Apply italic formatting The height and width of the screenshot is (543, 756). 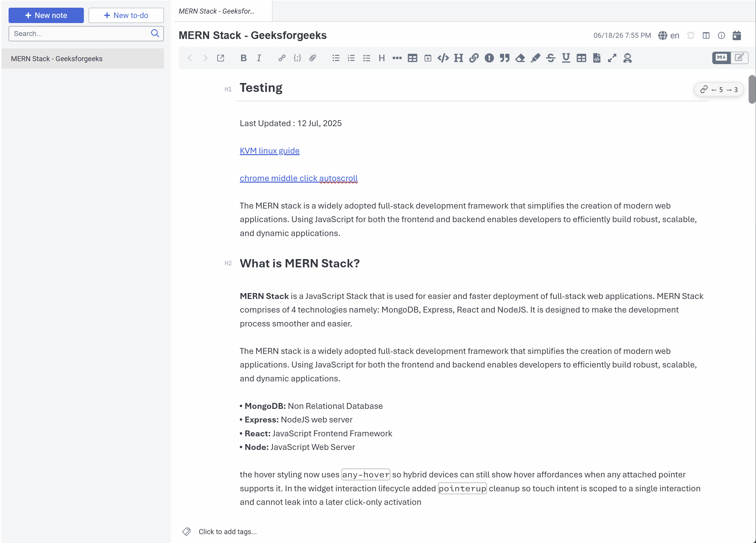pyautogui.click(x=259, y=58)
